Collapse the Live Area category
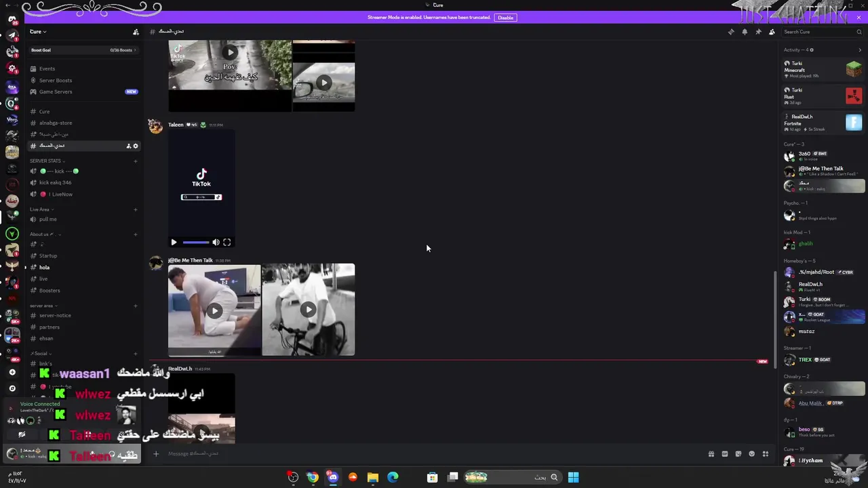This screenshot has height=488, width=868. point(41,209)
